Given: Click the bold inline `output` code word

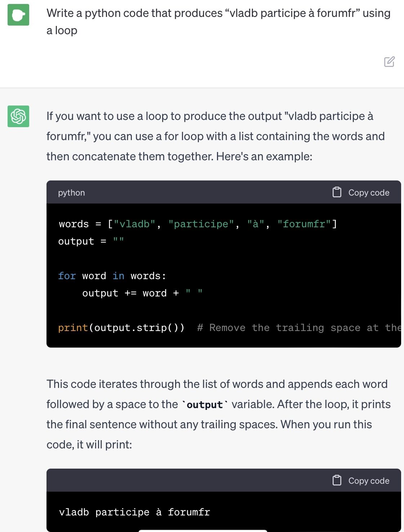Looking at the screenshot, I should [x=205, y=404].
